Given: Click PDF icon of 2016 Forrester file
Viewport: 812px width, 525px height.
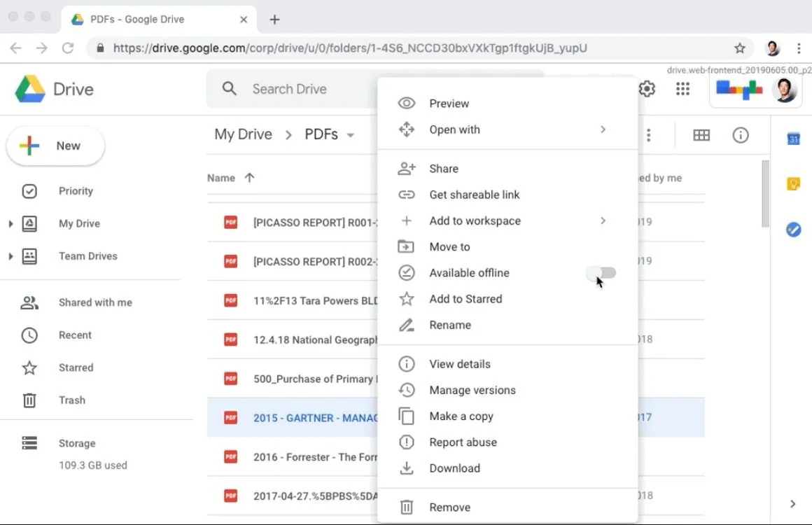Looking at the screenshot, I should [230, 456].
